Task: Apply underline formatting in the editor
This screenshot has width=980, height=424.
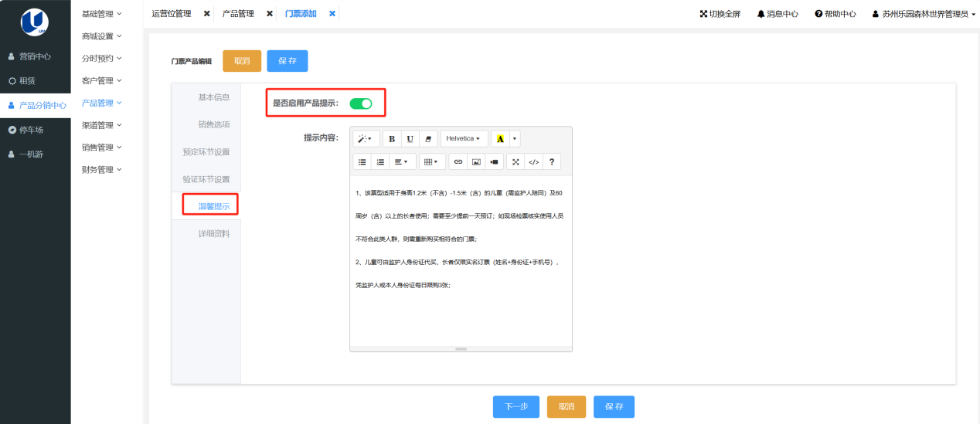Action: 410,139
